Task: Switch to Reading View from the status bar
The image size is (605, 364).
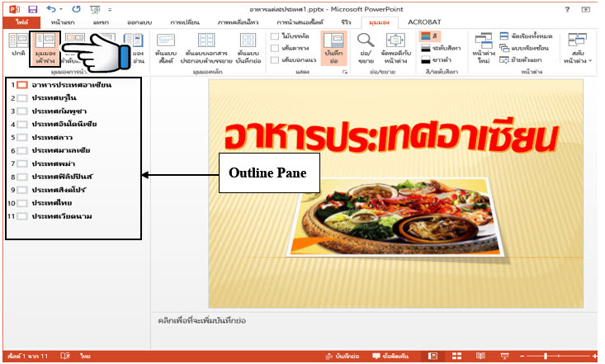Action: click(480, 356)
